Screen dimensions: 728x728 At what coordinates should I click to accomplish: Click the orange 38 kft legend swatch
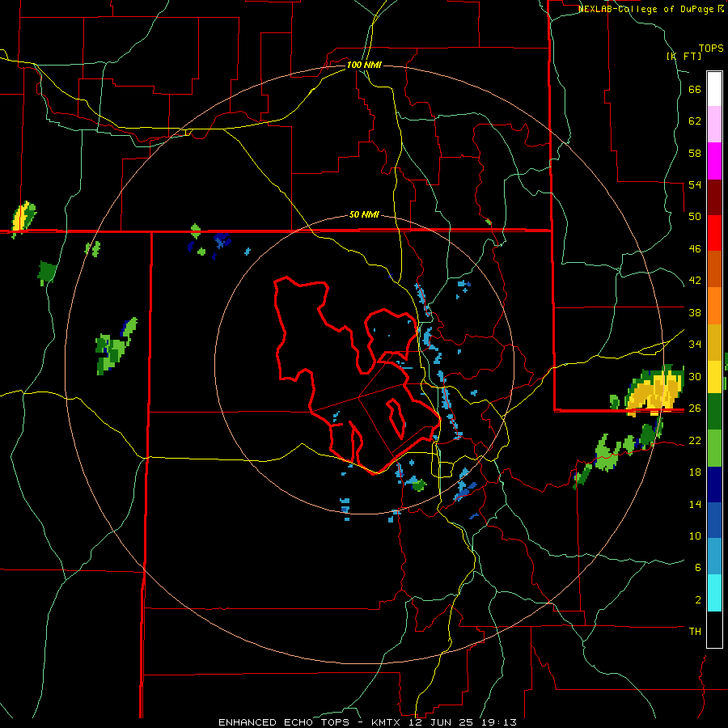[714, 306]
